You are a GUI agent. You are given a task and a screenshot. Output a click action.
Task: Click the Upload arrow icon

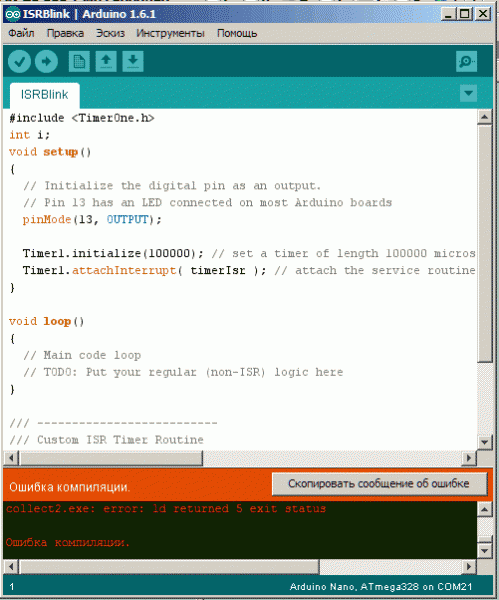46,62
